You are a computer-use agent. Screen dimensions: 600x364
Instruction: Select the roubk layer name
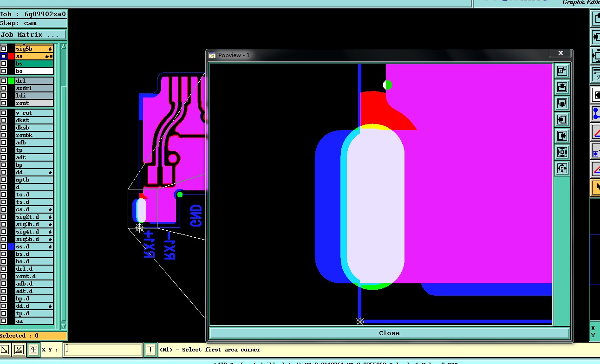(34, 135)
